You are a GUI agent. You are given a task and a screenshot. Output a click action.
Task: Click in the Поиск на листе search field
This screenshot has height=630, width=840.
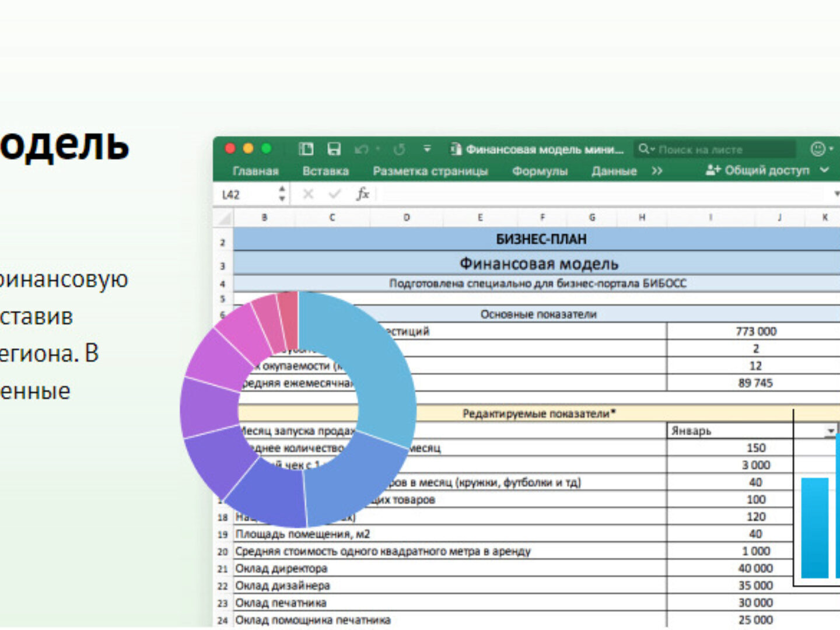(723, 150)
